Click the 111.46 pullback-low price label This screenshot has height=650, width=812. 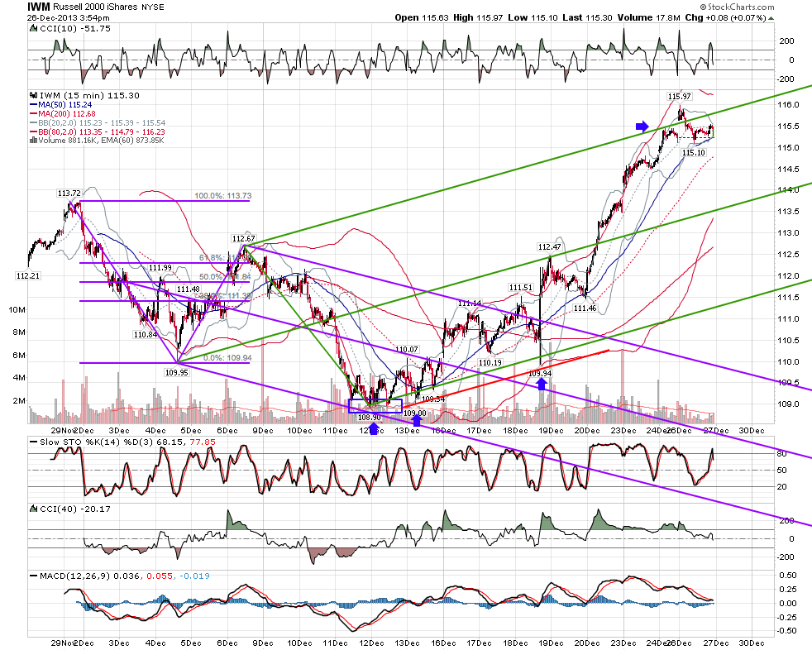tap(585, 308)
